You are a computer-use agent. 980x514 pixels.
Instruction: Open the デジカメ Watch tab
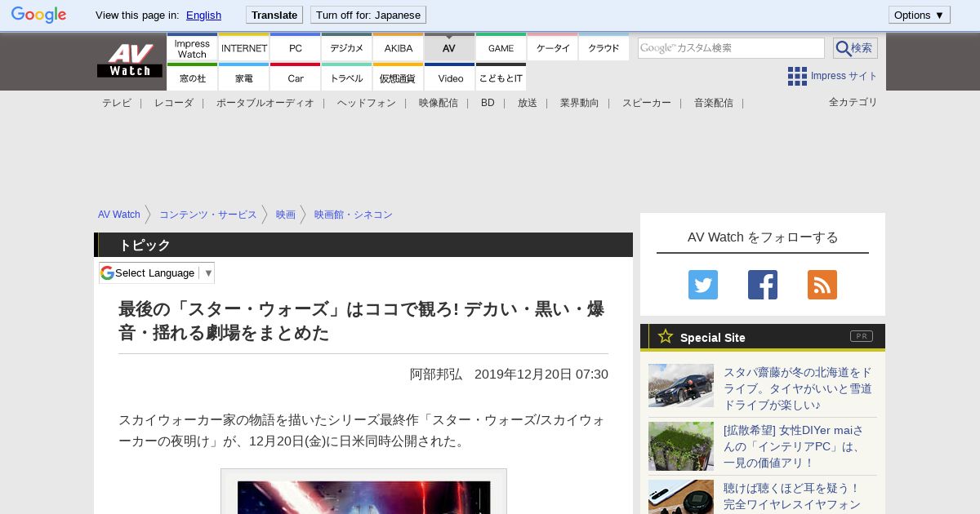pyautogui.click(x=346, y=48)
